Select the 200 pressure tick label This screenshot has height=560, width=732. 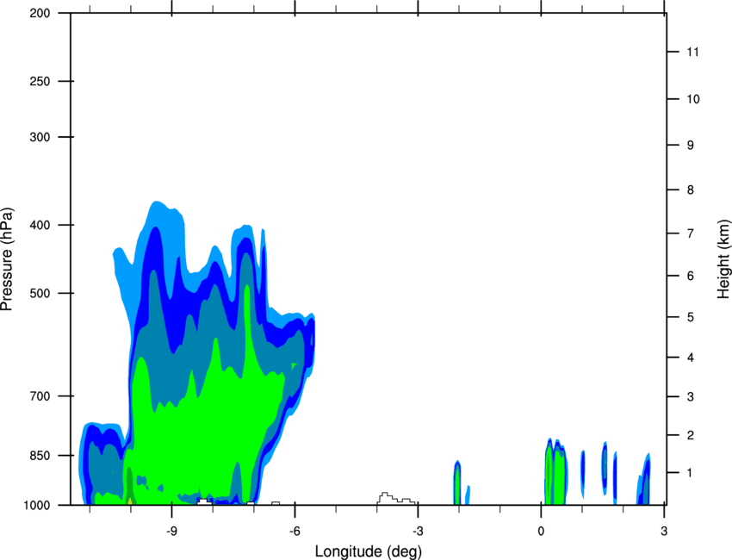click(40, 13)
